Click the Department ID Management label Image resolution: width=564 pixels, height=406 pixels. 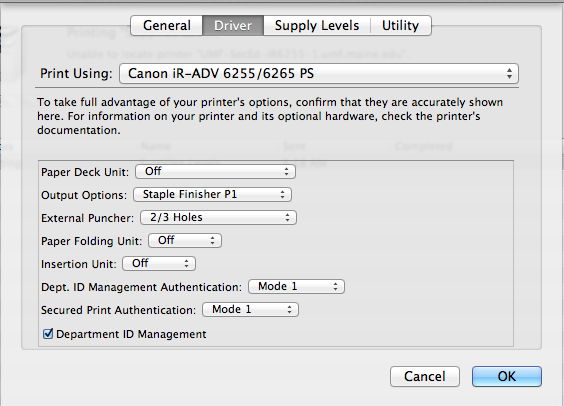(131, 334)
